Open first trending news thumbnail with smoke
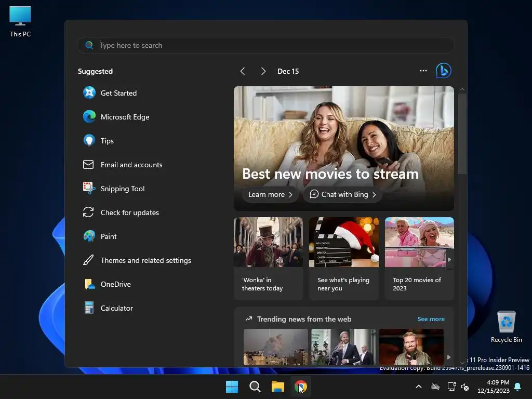Image resolution: width=532 pixels, height=399 pixels. pos(276,347)
